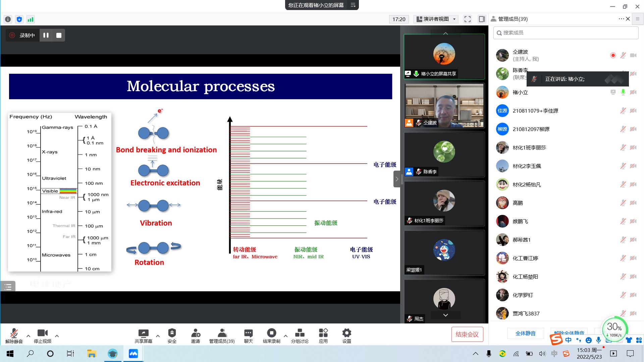Pause the recording

click(46, 35)
